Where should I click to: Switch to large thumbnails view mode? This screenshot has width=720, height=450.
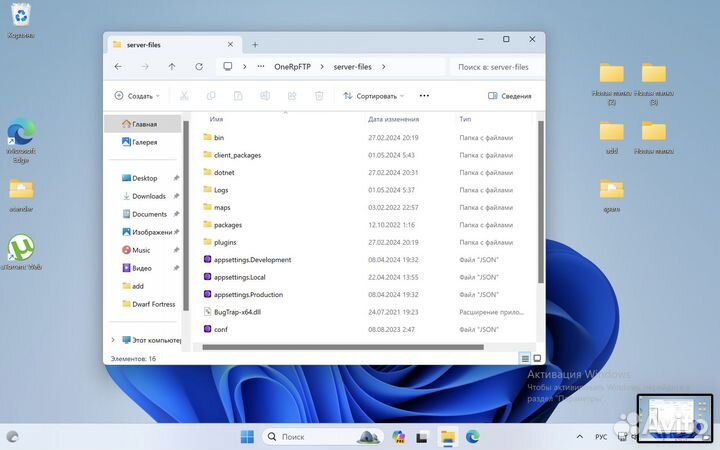[537, 358]
